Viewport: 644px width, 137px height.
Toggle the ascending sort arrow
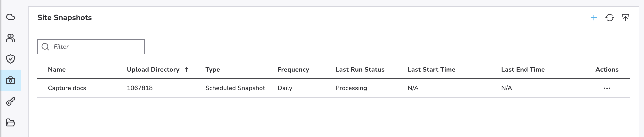tap(187, 70)
